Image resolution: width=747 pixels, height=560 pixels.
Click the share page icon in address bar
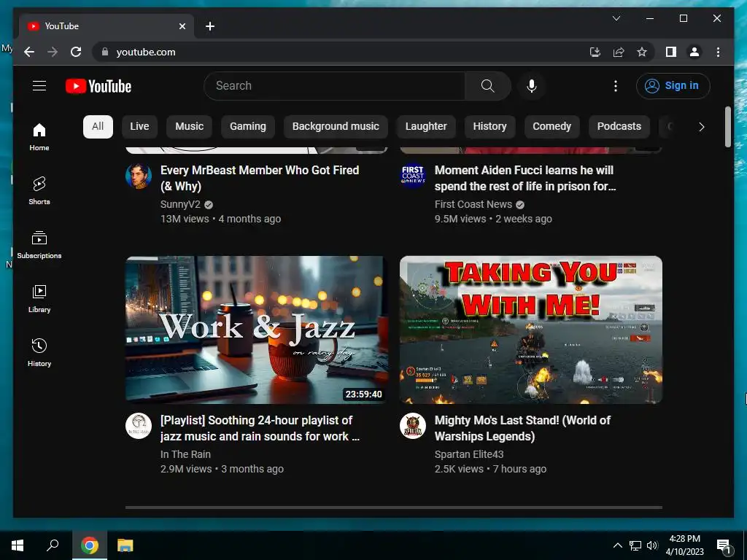point(619,52)
